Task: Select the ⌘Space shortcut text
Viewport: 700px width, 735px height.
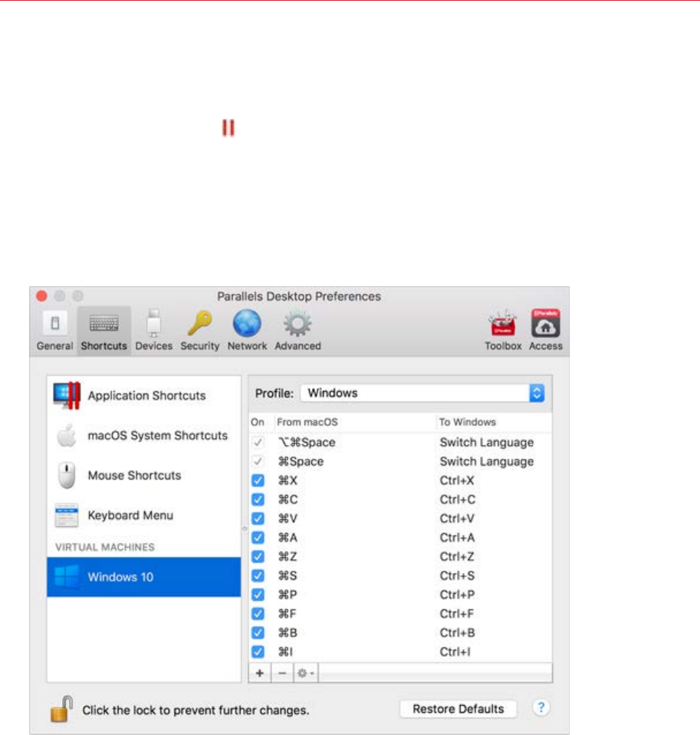Action: coord(301,461)
